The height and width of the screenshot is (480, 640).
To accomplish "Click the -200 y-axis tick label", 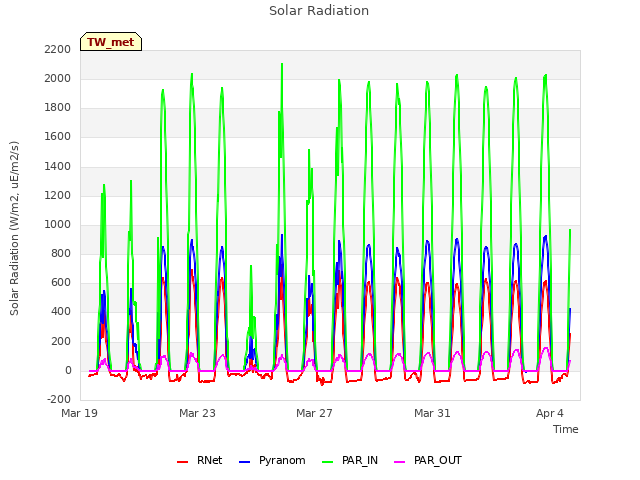I will 59,400.
